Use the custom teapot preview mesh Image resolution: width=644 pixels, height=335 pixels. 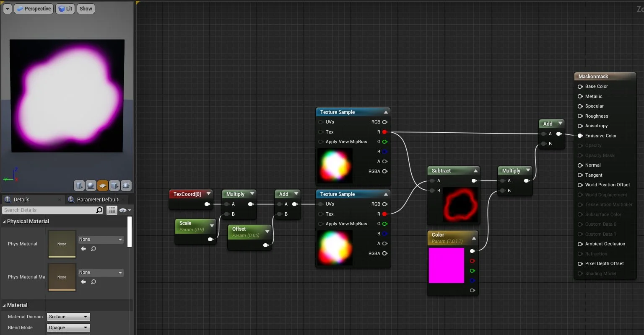(126, 186)
